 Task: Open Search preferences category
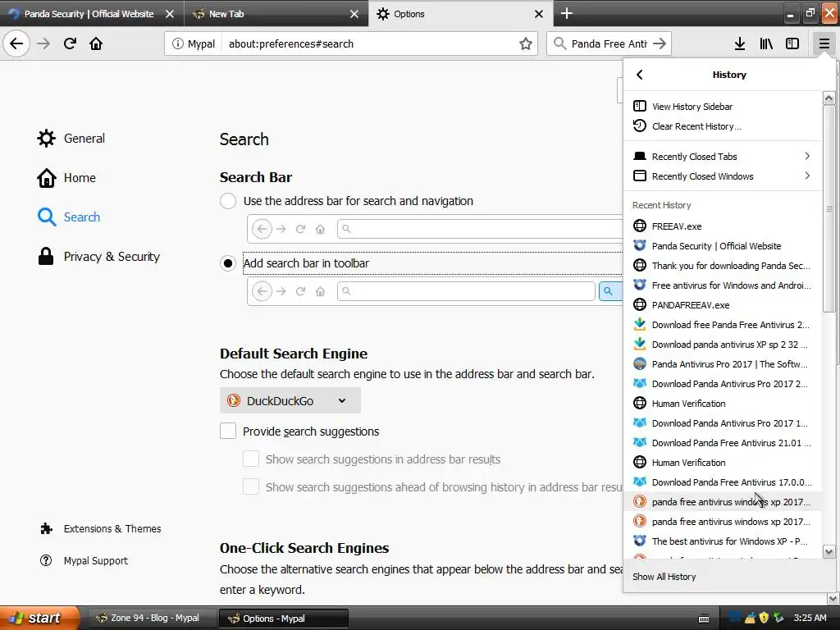(x=69, y=217)
